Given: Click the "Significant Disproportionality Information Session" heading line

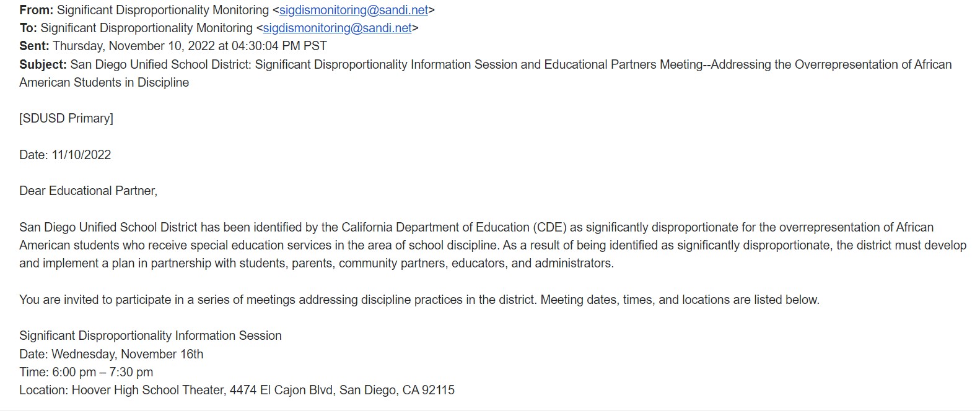Looking at the screenshot, I should [151, 335].
